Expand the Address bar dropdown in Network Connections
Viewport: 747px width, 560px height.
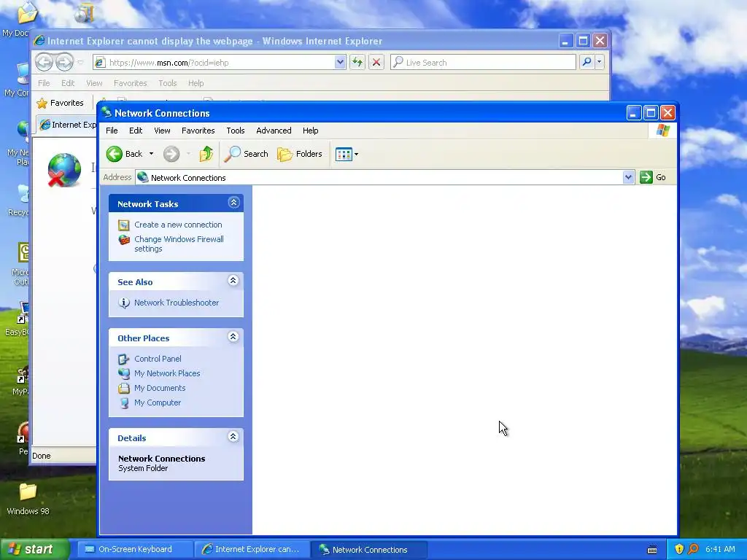point(628,177)
